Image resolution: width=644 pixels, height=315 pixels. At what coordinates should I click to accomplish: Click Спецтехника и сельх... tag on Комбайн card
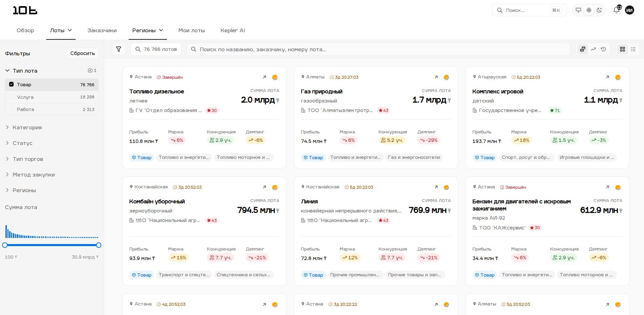pos(244,275)
